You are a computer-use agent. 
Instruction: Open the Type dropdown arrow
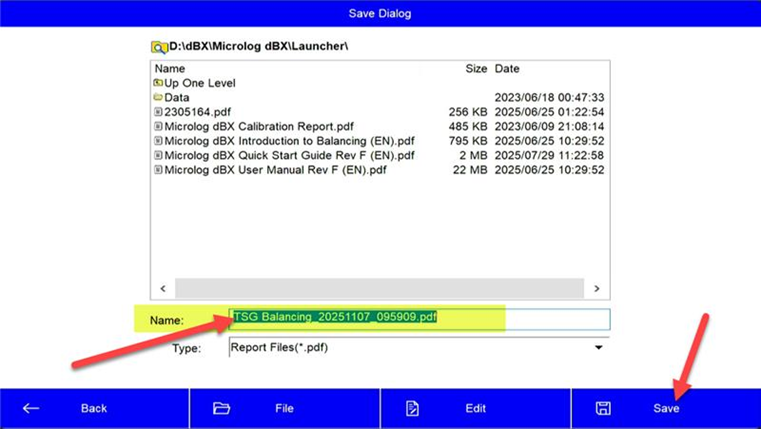(599, 348)
